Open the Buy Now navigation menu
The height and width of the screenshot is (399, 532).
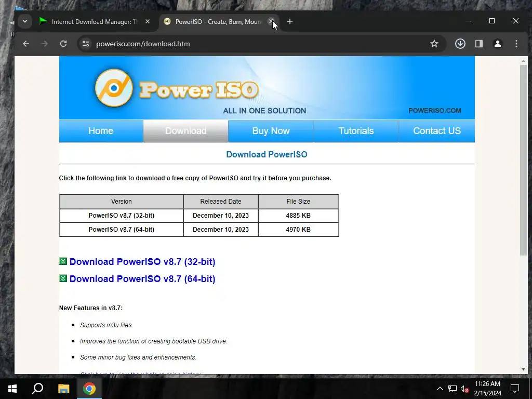pyautogui.click(x=271, y=131)
